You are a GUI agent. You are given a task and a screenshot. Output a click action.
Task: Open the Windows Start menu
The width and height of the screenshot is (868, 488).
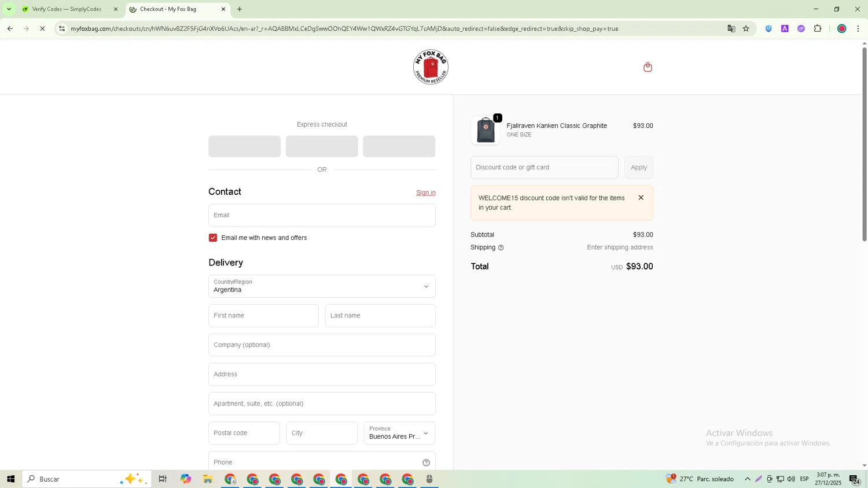tap(10, 479)
